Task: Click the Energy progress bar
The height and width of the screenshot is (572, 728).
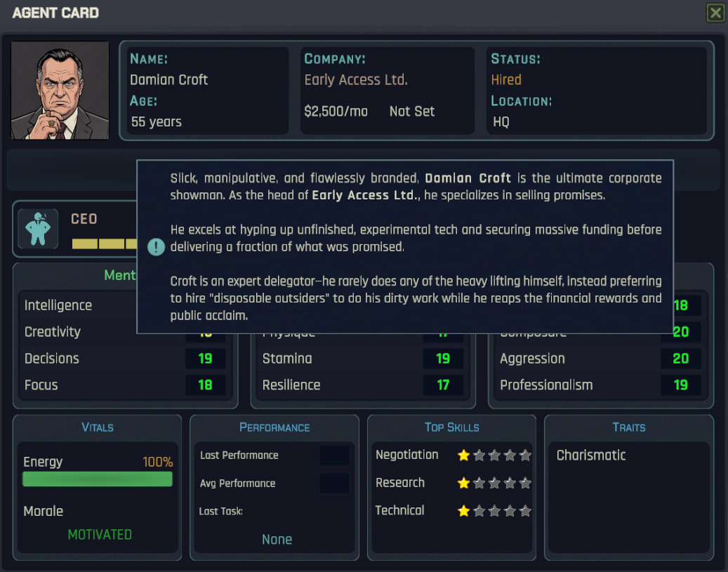Action: pyautogui.click(x=98, y=479)
